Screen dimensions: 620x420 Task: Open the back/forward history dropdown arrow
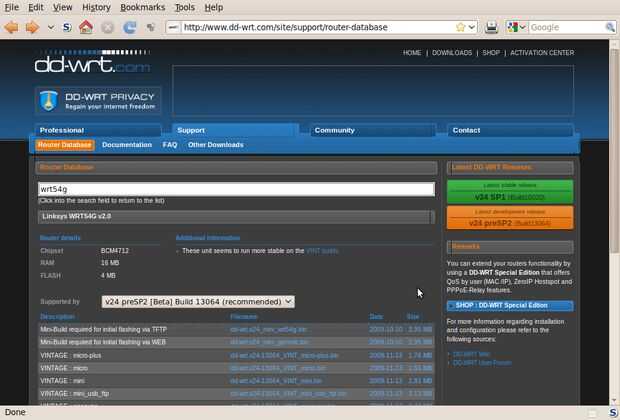coord(51,27)
